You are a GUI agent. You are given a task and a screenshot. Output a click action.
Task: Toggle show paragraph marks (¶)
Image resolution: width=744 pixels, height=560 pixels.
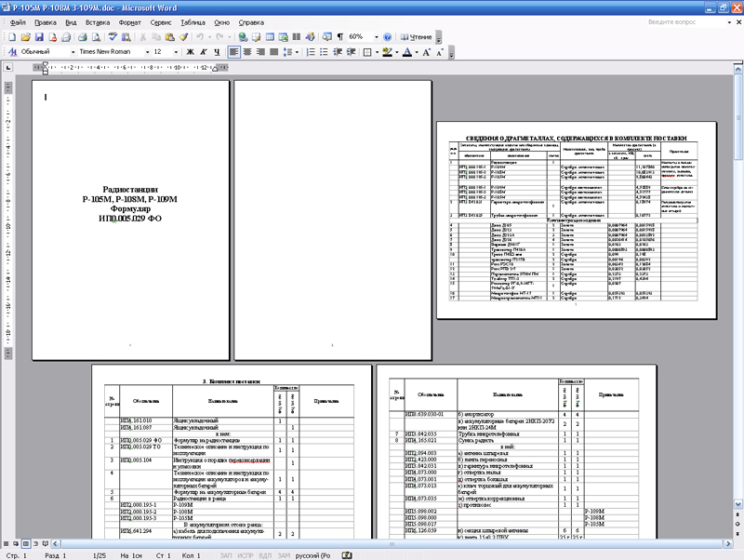340,37
